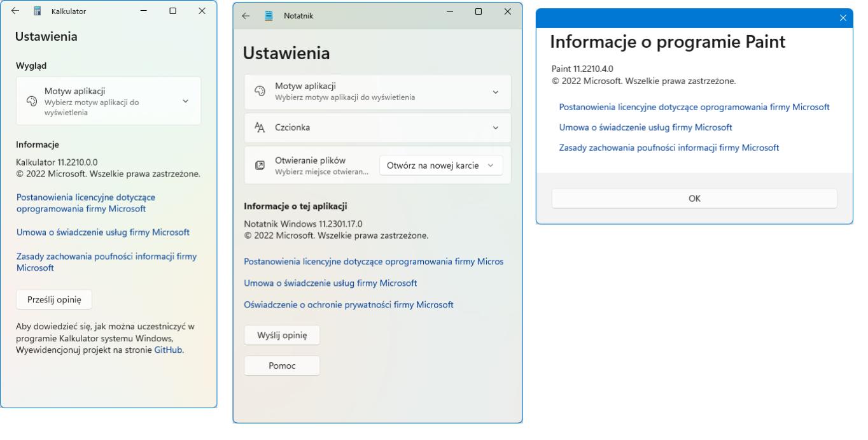This screenshot has height=440, width=868.
Task: Open Umowa o świadczenie usług link in Paint
Action: coord(645,127)
